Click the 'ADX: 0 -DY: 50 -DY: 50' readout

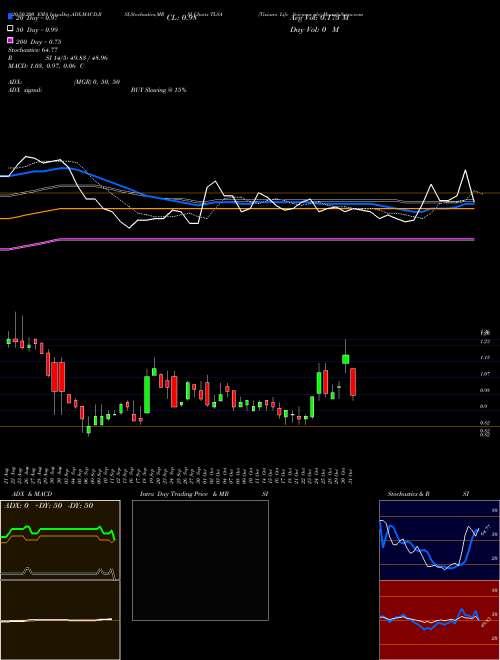(x=48, y=505)
